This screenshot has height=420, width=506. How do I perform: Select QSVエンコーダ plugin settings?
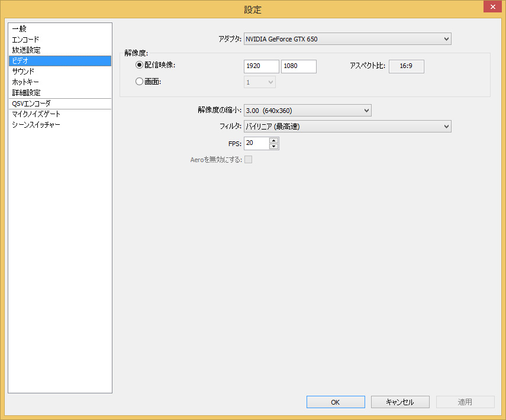[60, 104]
